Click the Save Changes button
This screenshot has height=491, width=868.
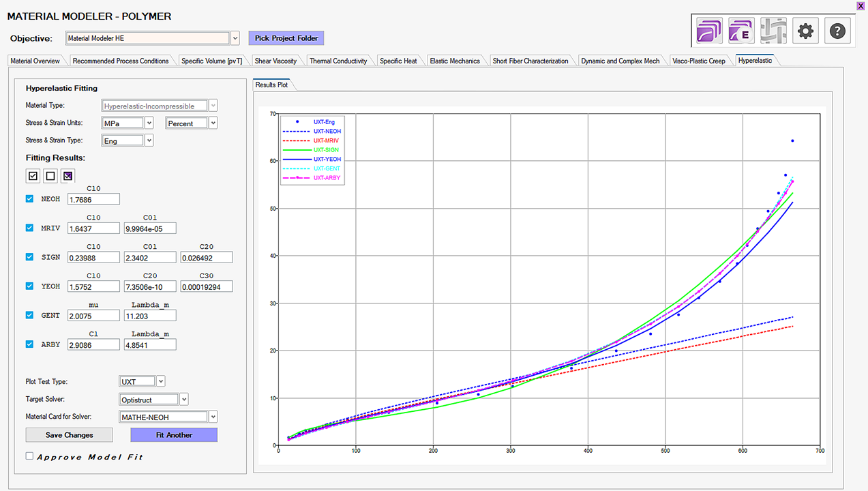click(69, 435)
